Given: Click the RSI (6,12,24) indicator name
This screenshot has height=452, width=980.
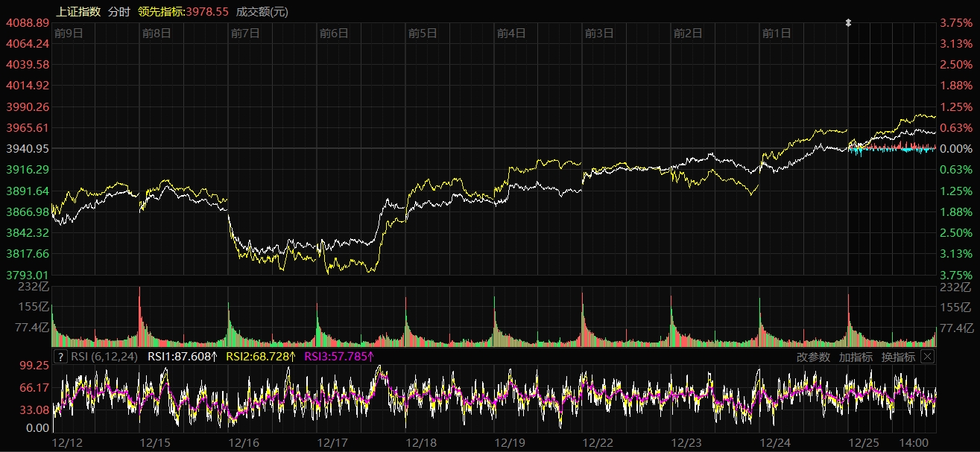Looking at the screenshot, I should click(x=105, y=357).
